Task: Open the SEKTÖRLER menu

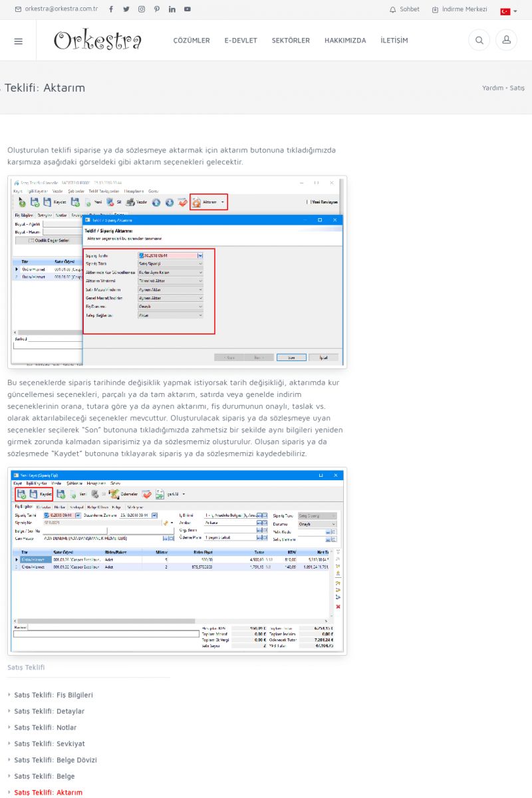Action: pos(291,41)
